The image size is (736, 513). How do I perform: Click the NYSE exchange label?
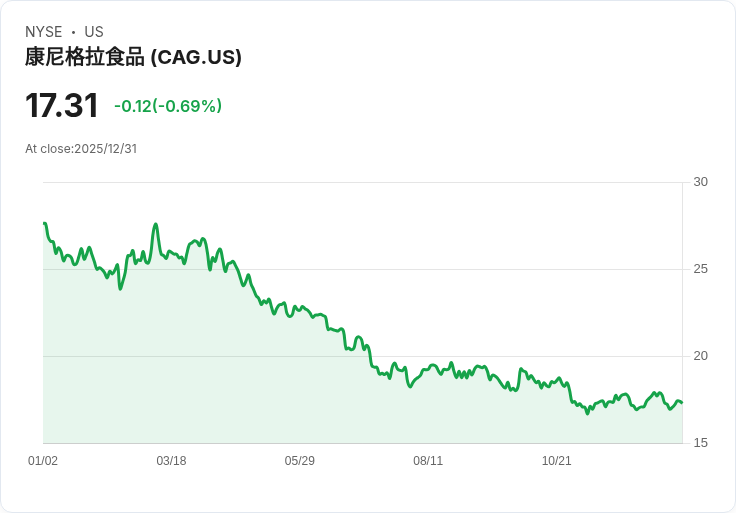(44, 32)
